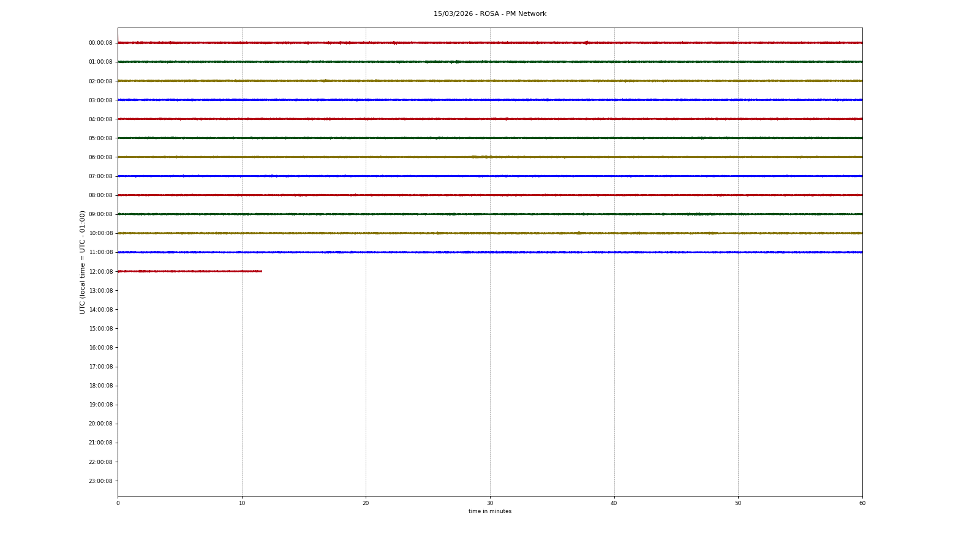Viewport: 980px width, 551px height.
Task: Select the 06:00:08 row label
Action: click(x=100, y=157)
